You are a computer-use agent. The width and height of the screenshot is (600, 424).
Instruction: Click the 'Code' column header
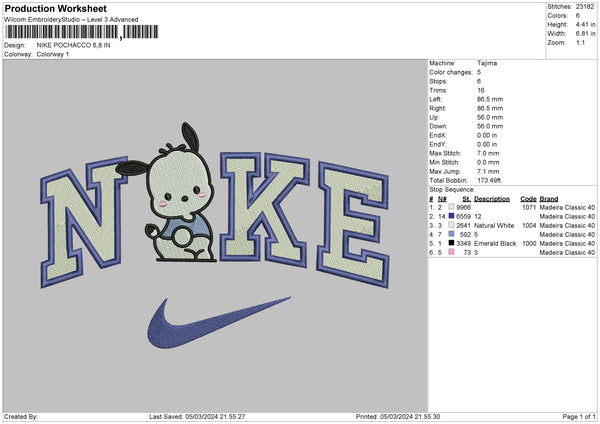tap(528, 199)
